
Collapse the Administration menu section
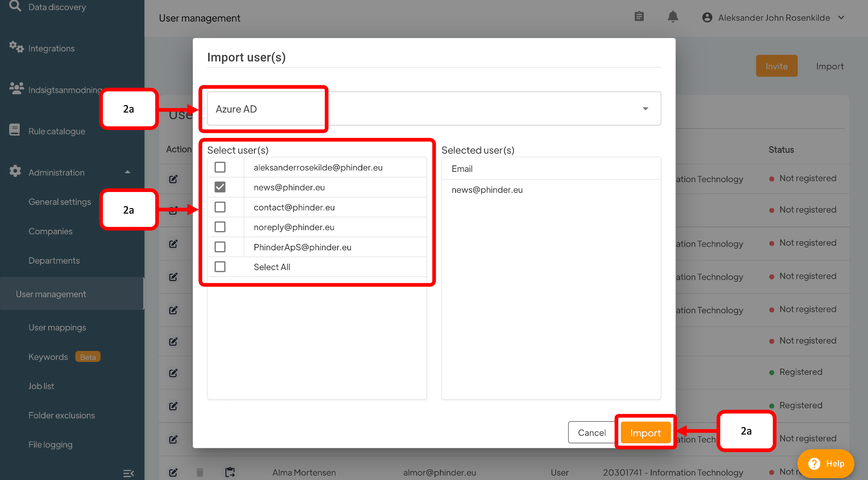pos(127,172)
